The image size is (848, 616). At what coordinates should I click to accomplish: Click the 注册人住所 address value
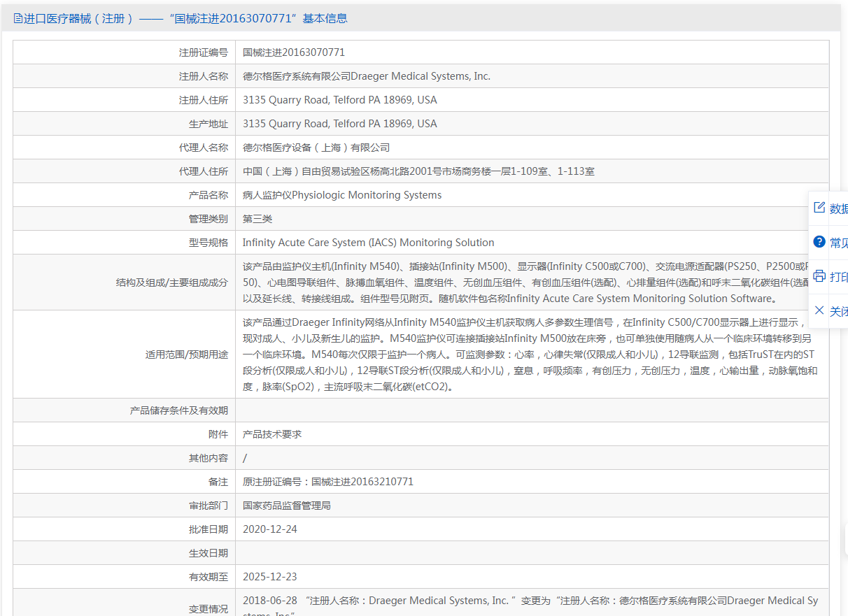tap(340, 100)
